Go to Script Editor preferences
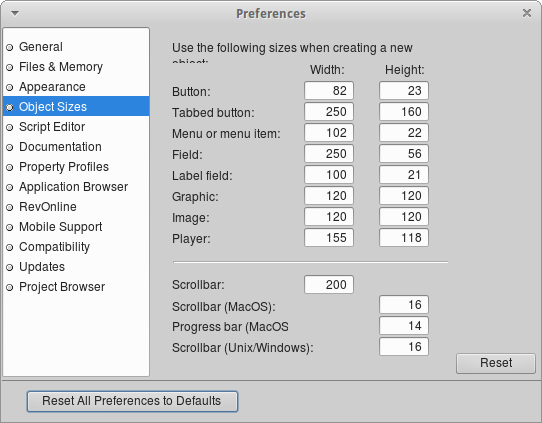The width and height of the screenshot is (542, 423). coord(76,127)
